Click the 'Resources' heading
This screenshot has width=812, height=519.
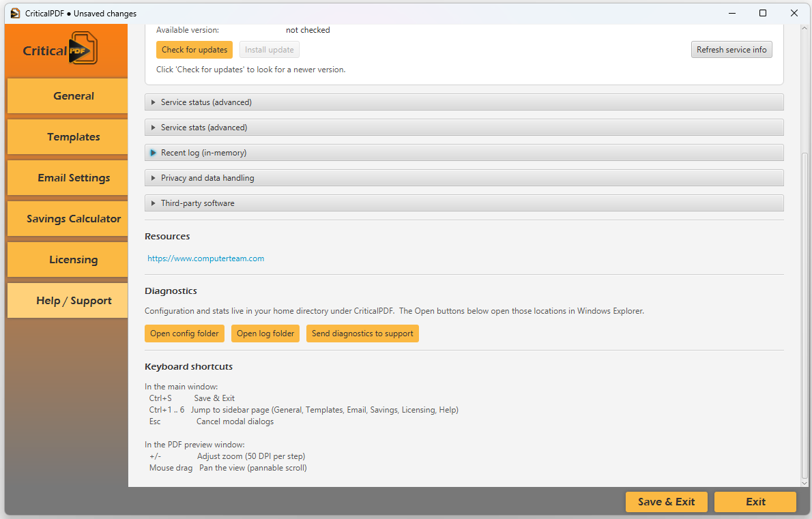tap(167, 236)
